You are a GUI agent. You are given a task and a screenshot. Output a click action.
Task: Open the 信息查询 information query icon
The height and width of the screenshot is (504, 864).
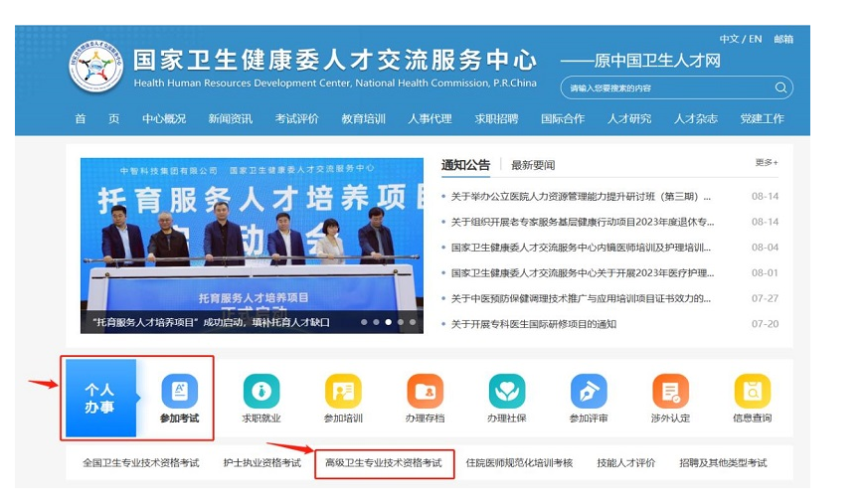752,391
